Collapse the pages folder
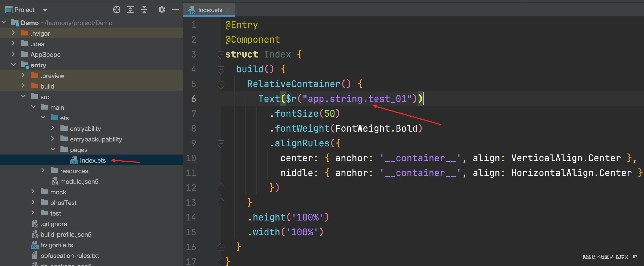644x266 pixels. (53, 149)
